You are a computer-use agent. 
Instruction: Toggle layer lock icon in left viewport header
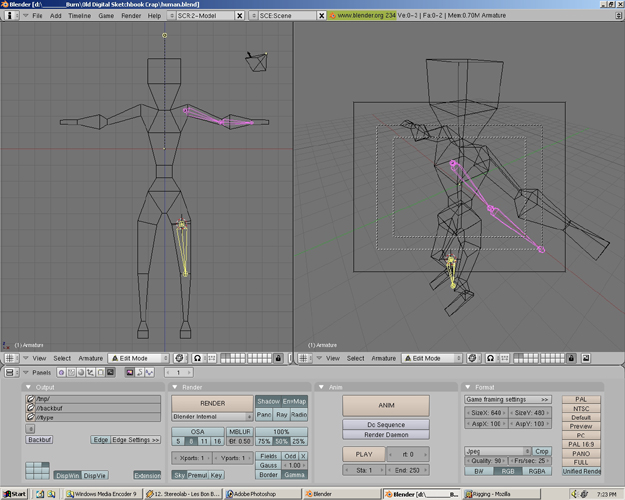pyautogui.click(x=278, y=358)
